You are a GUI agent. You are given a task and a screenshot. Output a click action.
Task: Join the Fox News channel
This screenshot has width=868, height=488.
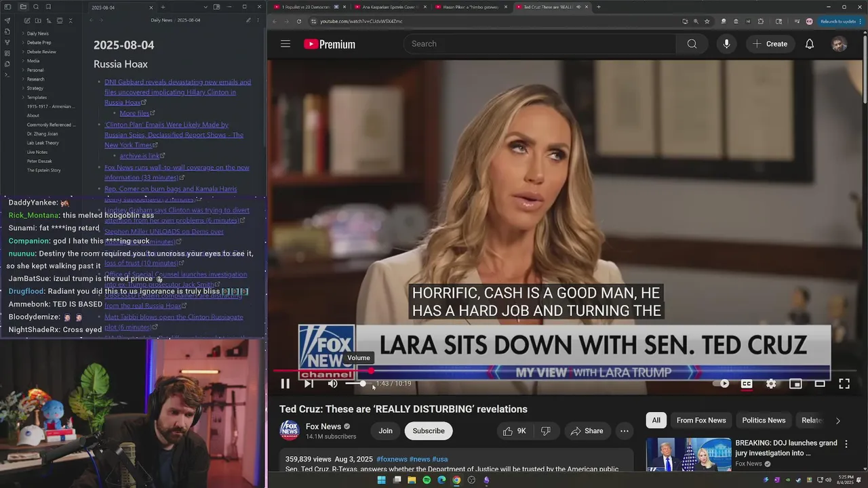point(385,431)
